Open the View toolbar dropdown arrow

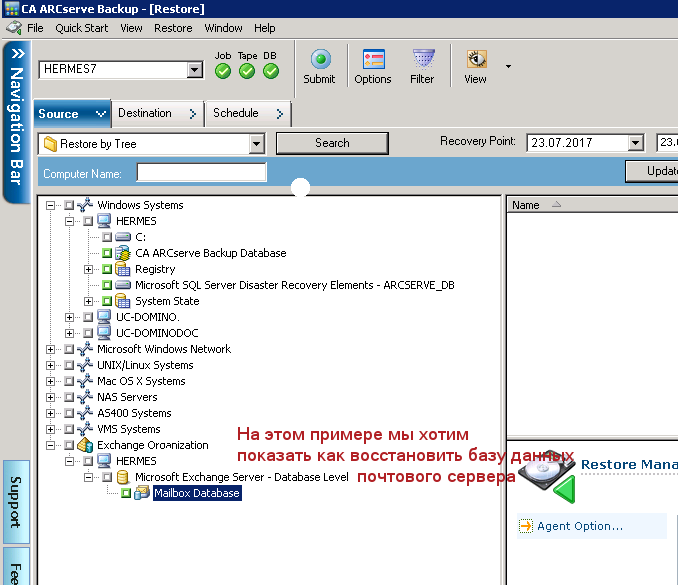point(508,66)
